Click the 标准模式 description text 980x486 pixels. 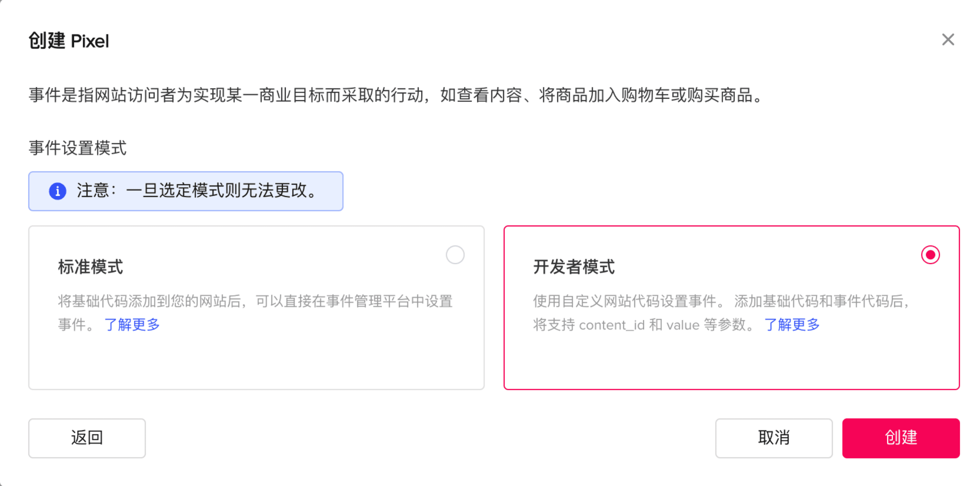[255, 313]
